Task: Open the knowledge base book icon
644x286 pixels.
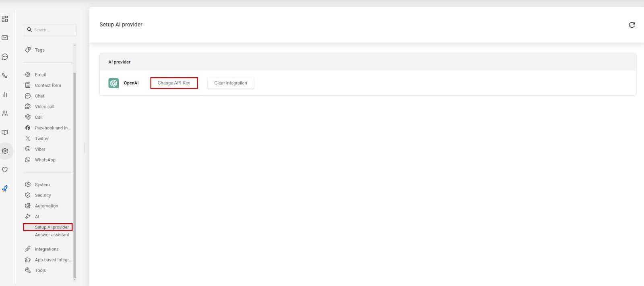Action: pos(5,132)
